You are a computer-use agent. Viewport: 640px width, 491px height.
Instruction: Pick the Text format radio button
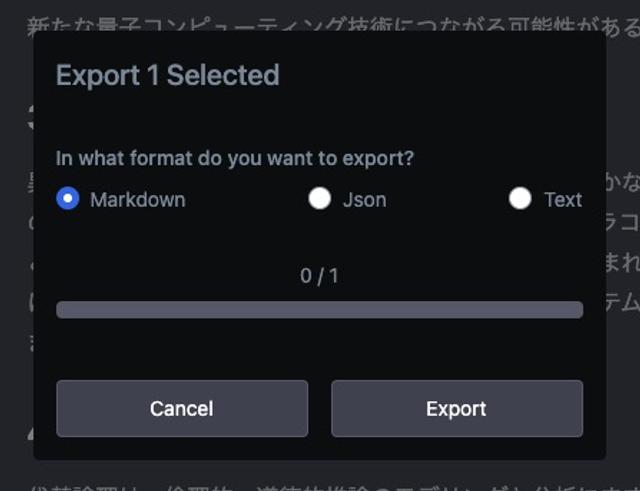(x=520, y=198)
